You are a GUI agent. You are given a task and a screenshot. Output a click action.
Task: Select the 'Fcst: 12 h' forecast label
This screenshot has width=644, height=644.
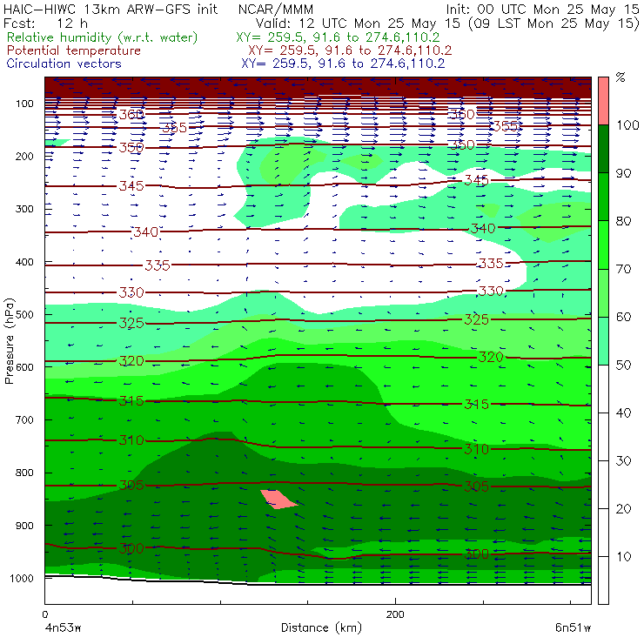(x=45, y=23)
